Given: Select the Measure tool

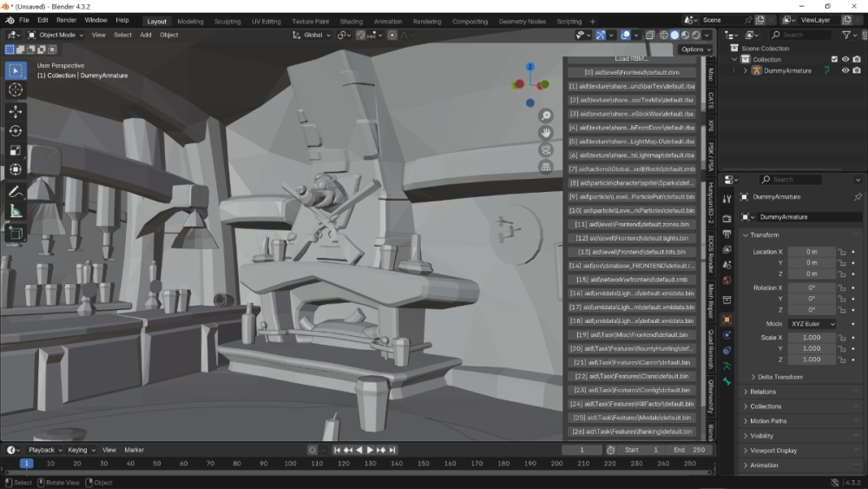Looking at the screenshot, I should 16,211.
